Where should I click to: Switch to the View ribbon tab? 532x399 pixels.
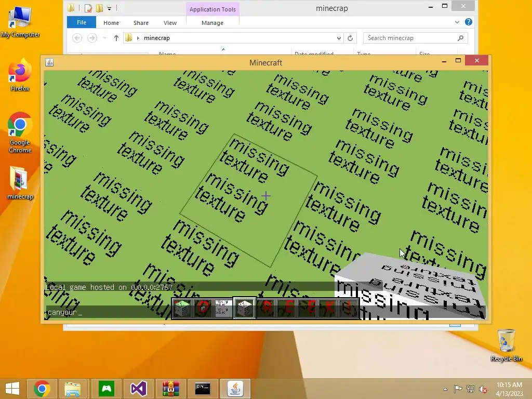click(x=170, y=23)
